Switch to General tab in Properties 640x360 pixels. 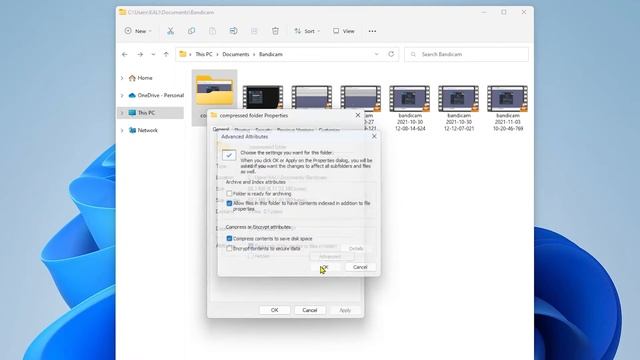[221, 129]
